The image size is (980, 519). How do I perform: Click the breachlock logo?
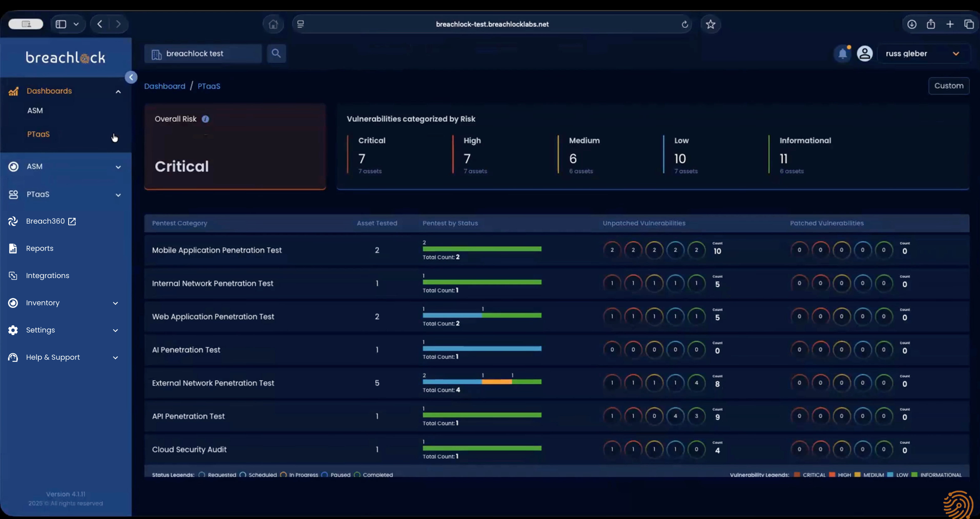click(65, 57)
